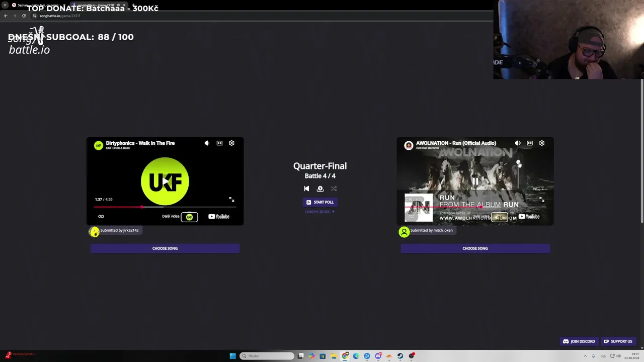This screenshot has height=362, width=644.
Task: Click jirka2142 submitter avatar
Action: [95, 232]
